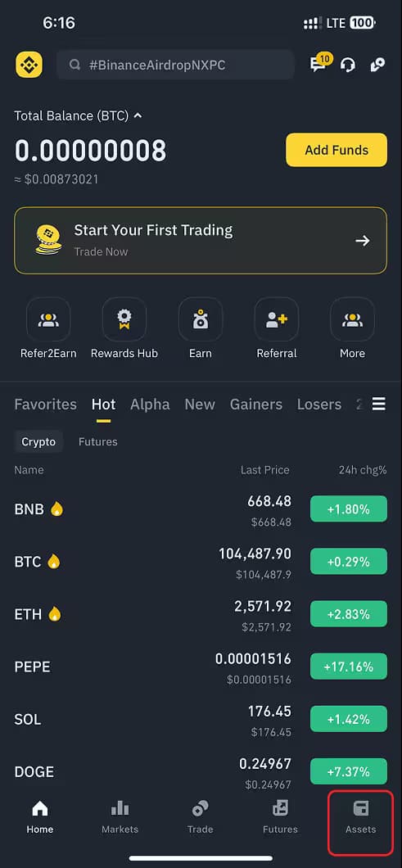Open the market categories list menu
402x868 pixels.
pyautogui.click(x=379, y=404)
